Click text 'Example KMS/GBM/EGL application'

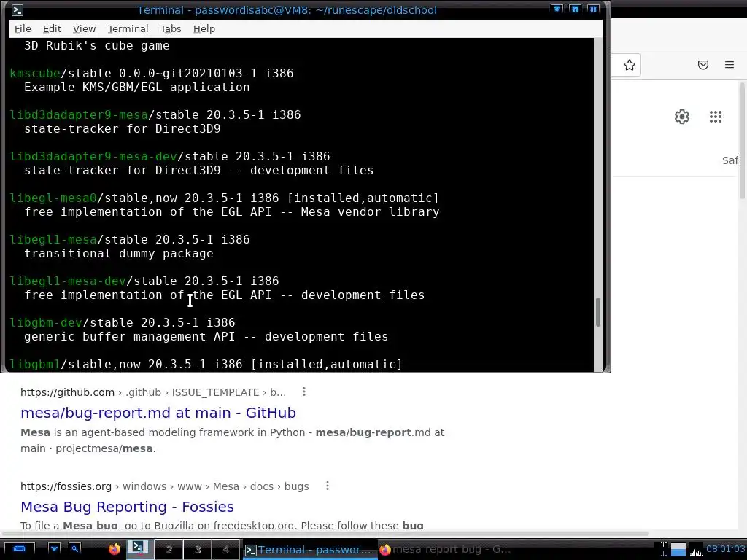[x=136, y=87]
